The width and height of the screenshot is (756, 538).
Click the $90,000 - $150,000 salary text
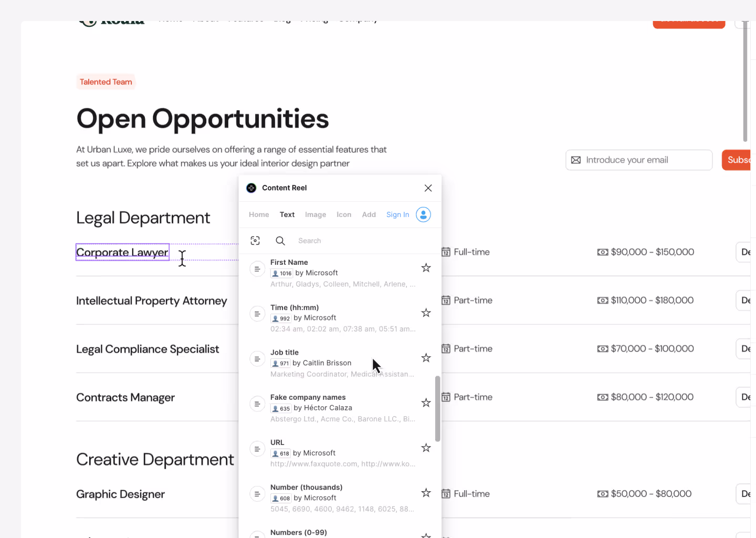653,252
